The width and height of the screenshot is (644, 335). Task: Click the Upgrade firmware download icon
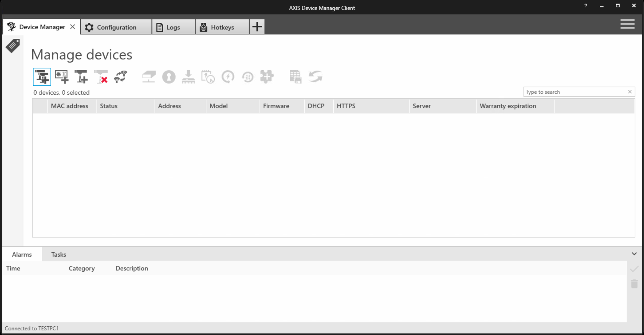pyautogui.click(x=188, y=77)
